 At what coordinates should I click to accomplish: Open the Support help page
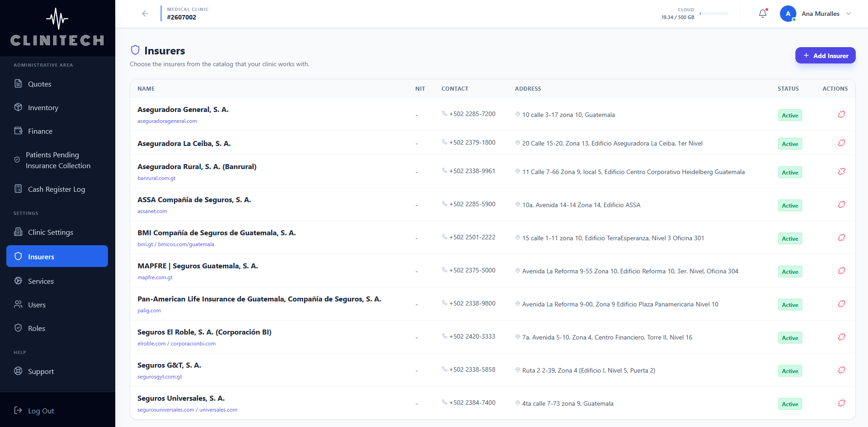(x=57, y=371)
